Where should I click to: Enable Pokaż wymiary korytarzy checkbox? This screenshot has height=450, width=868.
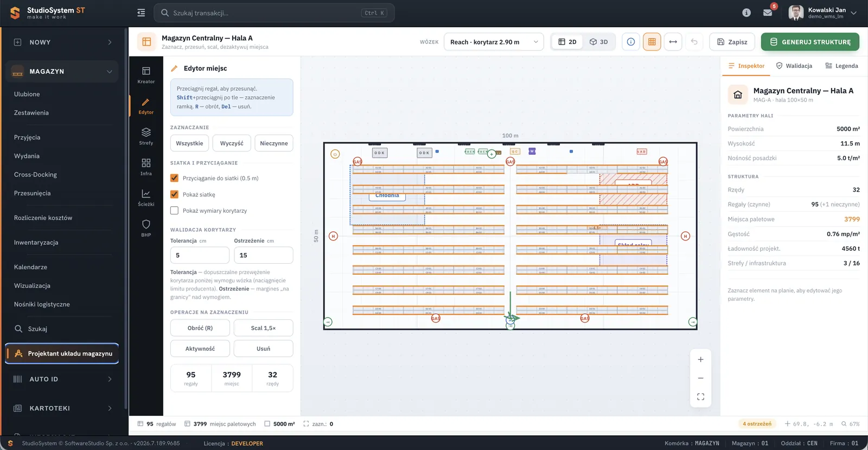pyautogui.click(x=174, y=211)
